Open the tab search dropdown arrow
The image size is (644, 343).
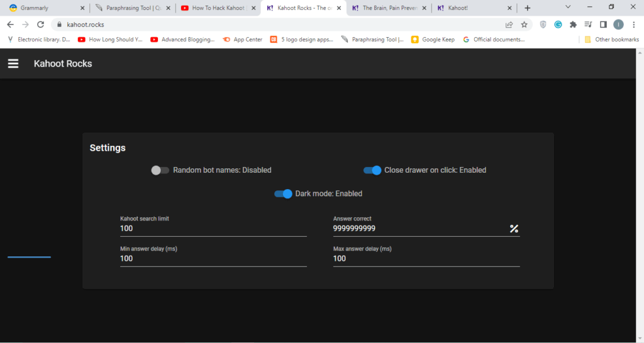(568, 7)
